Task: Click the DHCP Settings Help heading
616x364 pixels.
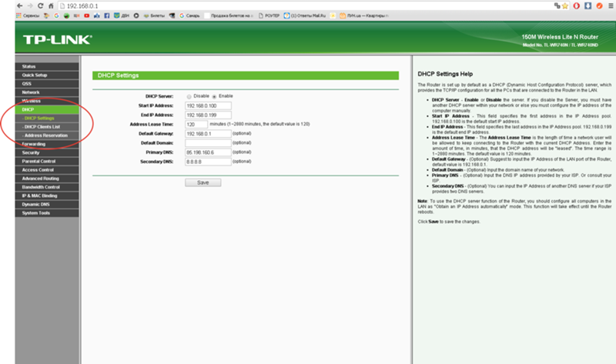Action: pos(445,74)
